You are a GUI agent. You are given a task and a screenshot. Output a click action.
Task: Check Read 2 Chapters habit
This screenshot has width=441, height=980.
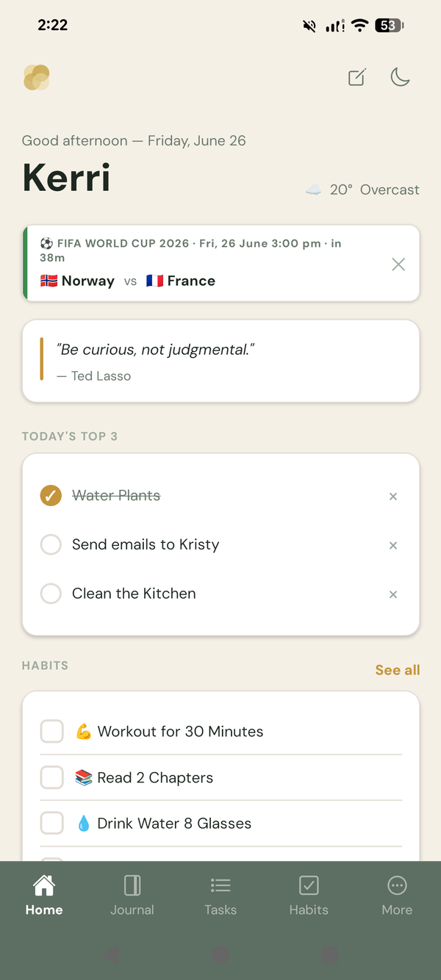click(x=52, y=777)
